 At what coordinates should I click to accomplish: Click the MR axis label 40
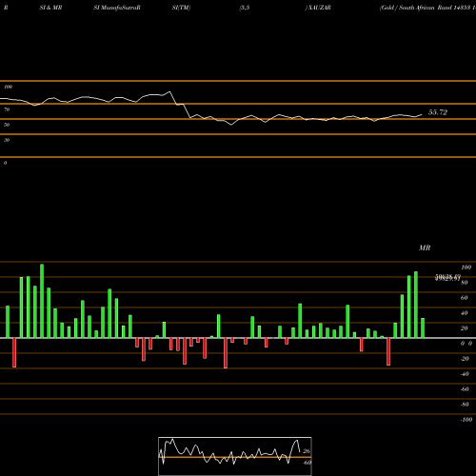tap(465, 313)
